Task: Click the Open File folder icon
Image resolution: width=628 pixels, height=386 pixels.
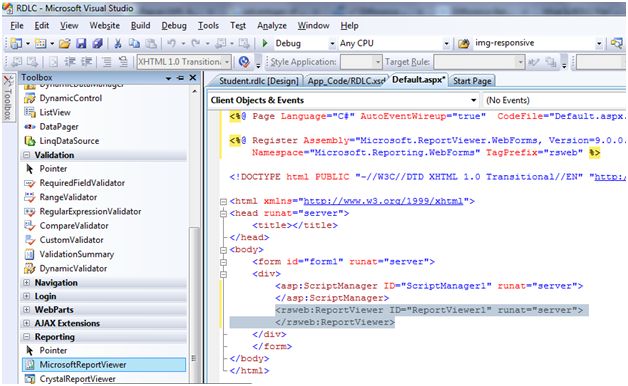Action: pyautogui.click(x=65, y=43)
